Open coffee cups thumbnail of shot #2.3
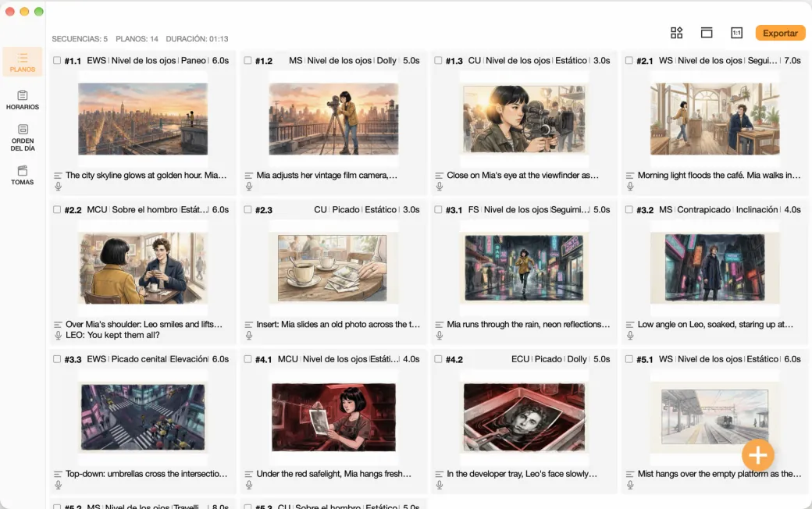This screenshot has height=509, width=812. pyautogui.click(x=332, y=268)
